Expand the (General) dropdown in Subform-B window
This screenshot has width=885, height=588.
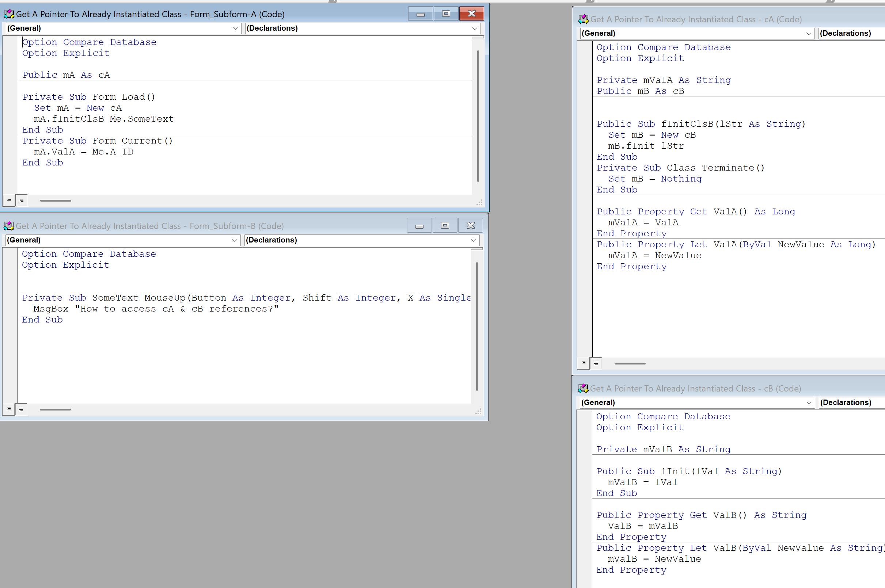pyautogui.click(x=235, y=240)
